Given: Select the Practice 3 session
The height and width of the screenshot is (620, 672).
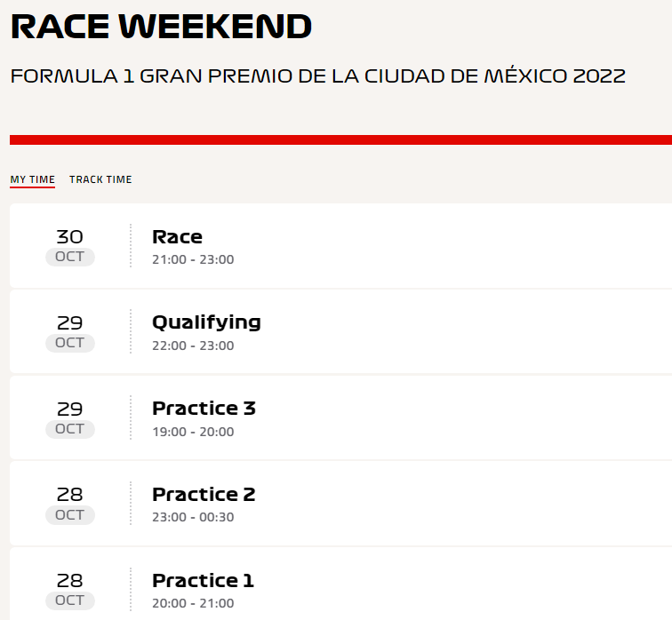Looking at the screenshot, I should pos(340,417).
